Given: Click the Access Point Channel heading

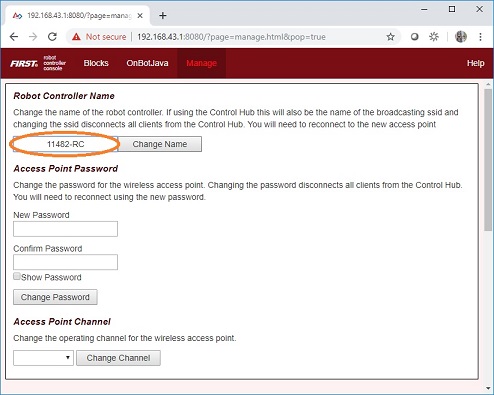Looking at the screenshot, I should [62, 322].
